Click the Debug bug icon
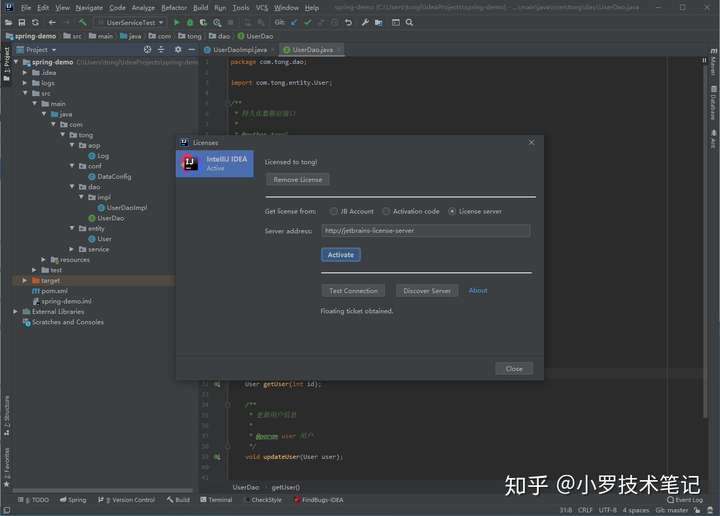Screen dimensions: 720x516 pyautogui.click(x=190, y=22)
